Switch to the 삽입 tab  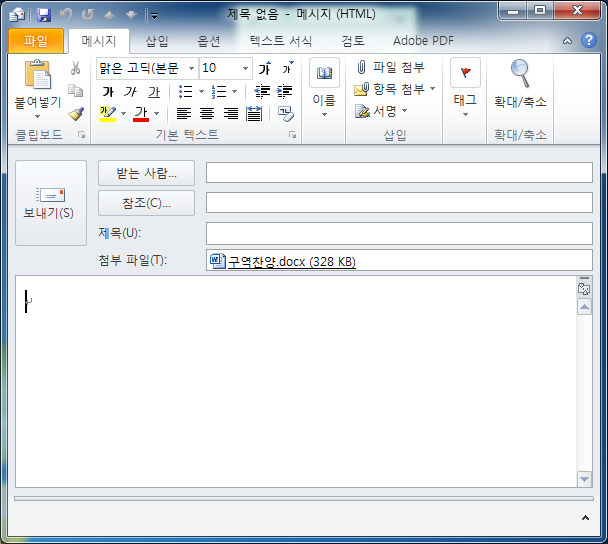point(157,41)
